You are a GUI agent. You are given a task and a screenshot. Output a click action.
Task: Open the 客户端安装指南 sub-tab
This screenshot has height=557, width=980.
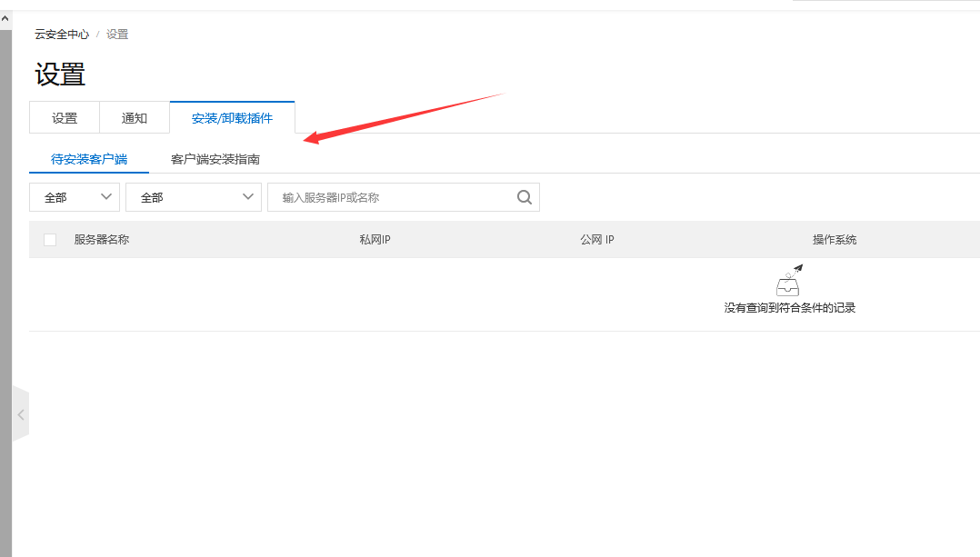pos(215,159)
